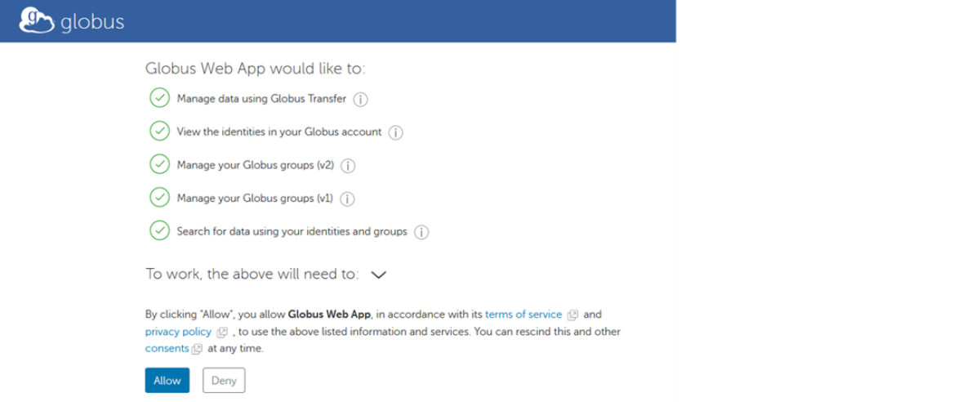Click info icon beside View identities permission
The width and height of the screenshot is (980, 402).
click(395, 132)
